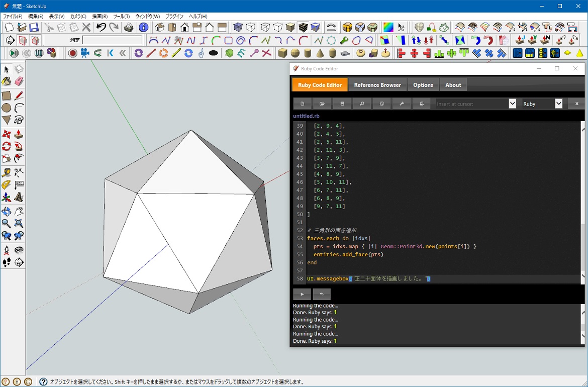This screenshot has height=387, width=588.
Task: Click the Model Info icon
Action: 143,27
